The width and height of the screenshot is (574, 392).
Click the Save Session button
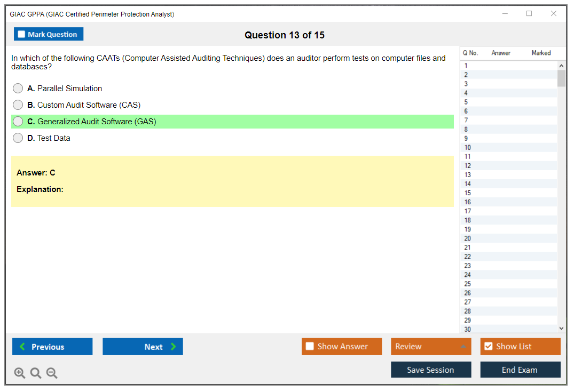coord(431,369)
